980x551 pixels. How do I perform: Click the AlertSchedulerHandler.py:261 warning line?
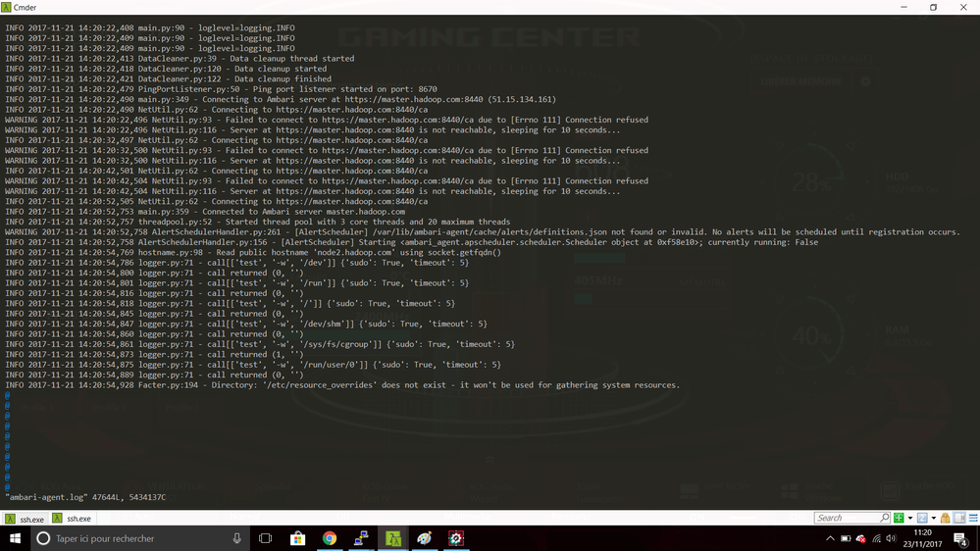(x=483, y=232)
